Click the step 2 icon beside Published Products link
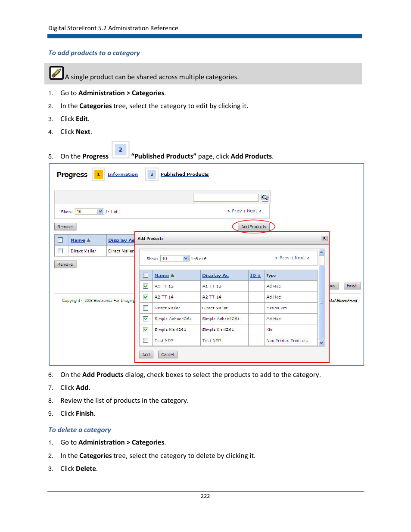Image resolution: width=411 pixels, height=532 pixels. coord(152,174)
